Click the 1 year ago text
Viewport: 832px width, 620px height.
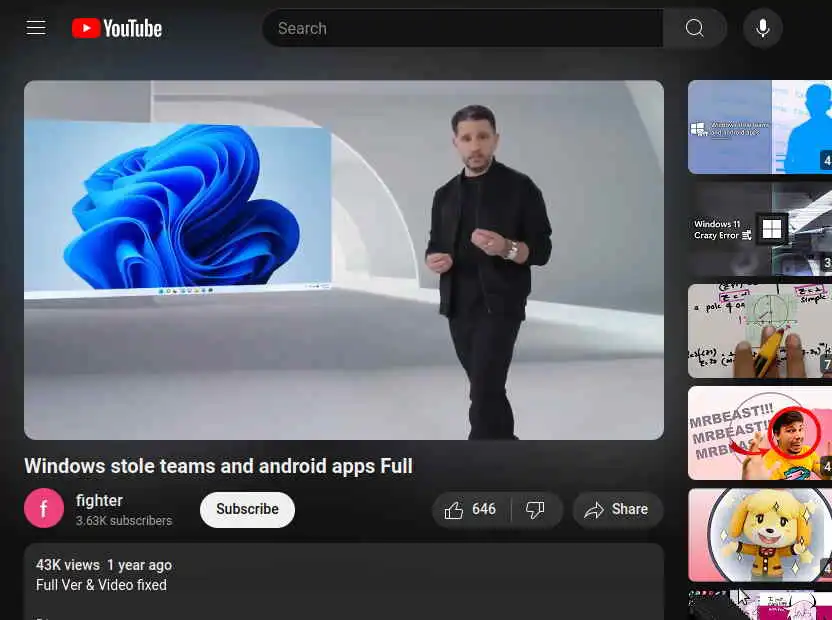(x=140, y=565)
